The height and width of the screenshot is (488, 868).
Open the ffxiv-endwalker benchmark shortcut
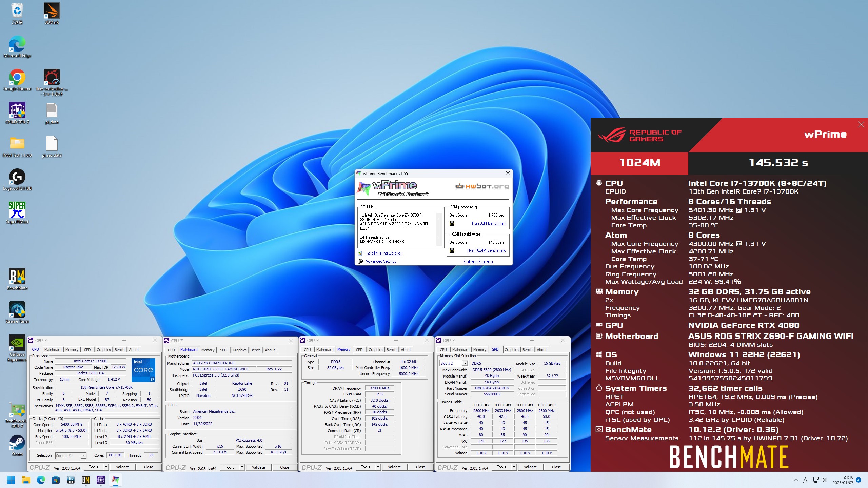[52, 82]
